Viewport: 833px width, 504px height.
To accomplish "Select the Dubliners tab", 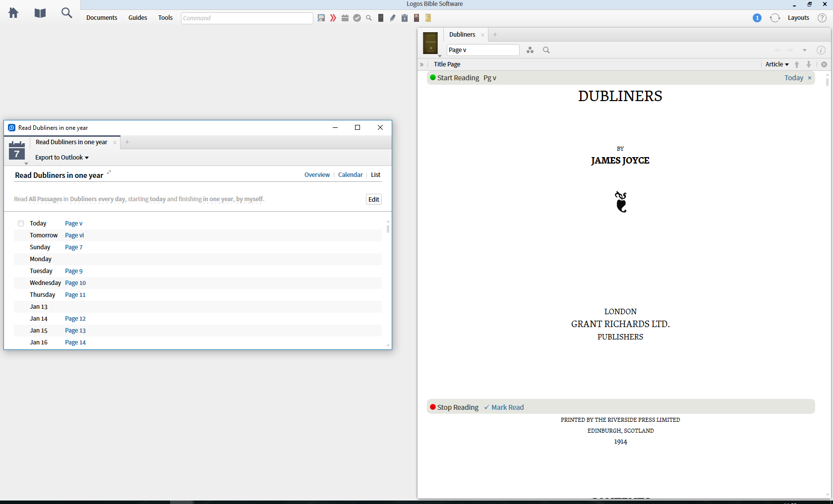I will point(462,35).
